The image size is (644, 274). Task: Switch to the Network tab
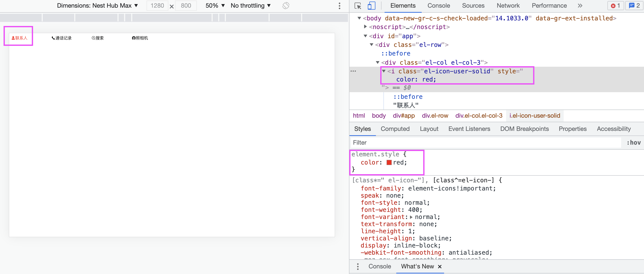point(508,6)
